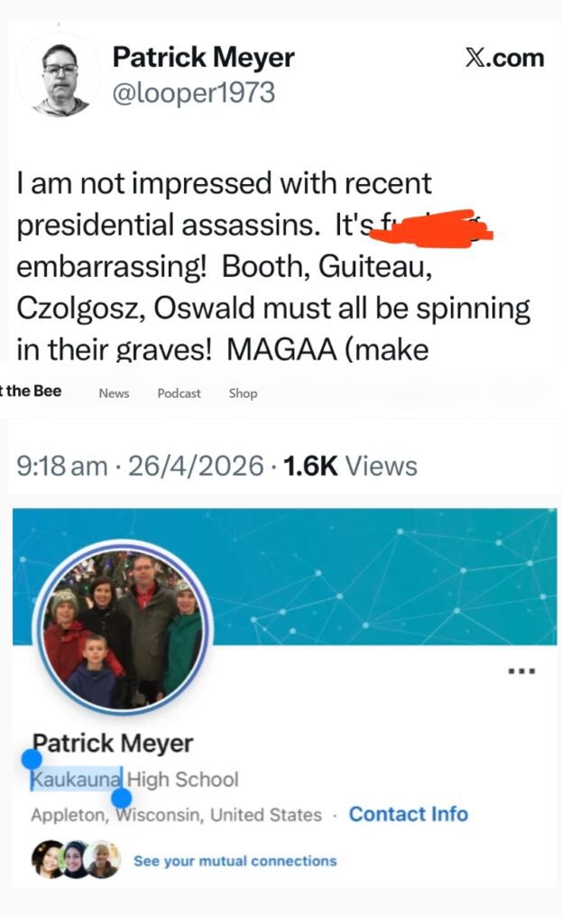The image size is (562, 924).
Task: Tap the selection handle before Kaukauna
Action: pos(32,759)
